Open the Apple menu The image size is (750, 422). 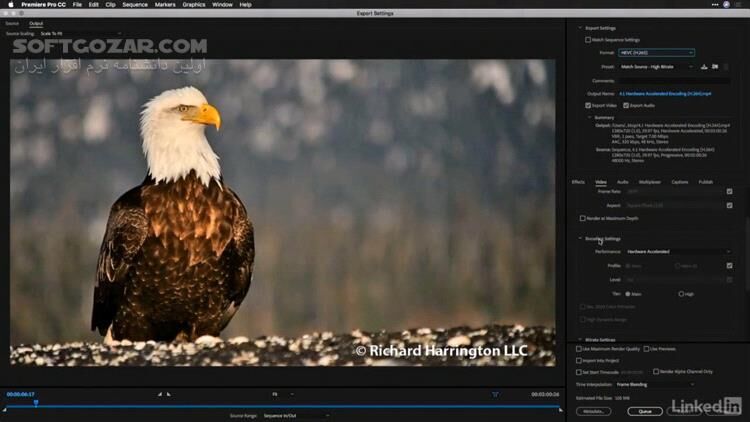pyautogui.click(x=11, y=4)
